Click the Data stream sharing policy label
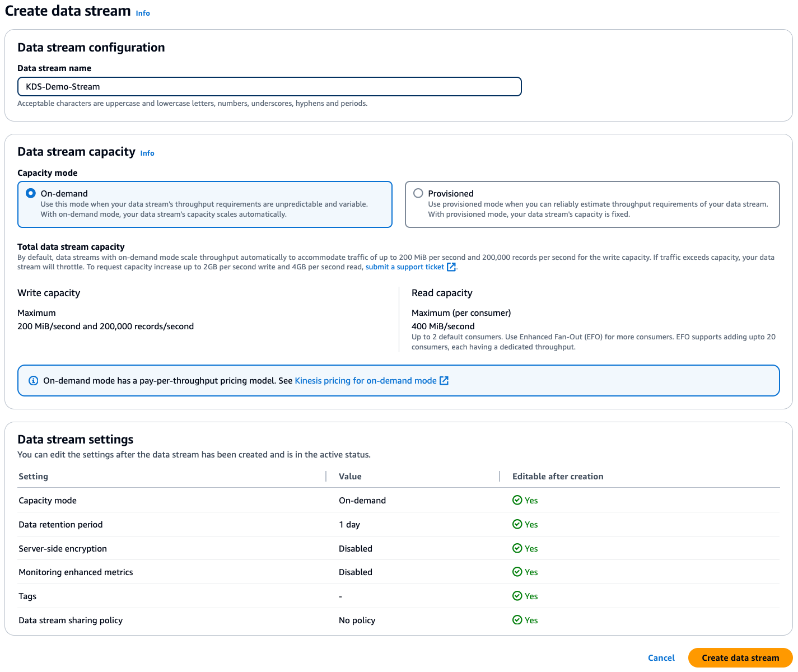This screenshot has height=672, width=798. point(71,620)
